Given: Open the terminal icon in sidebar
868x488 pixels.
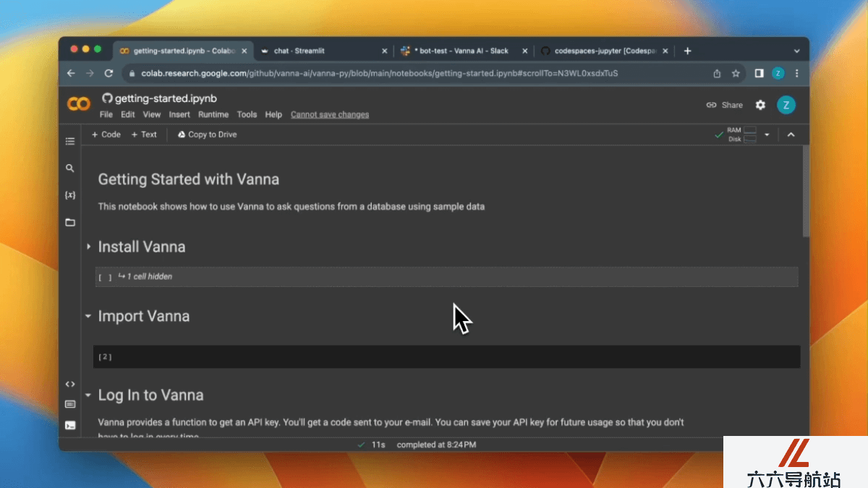Looking at the screenshot, I should (x=70, y=425).
